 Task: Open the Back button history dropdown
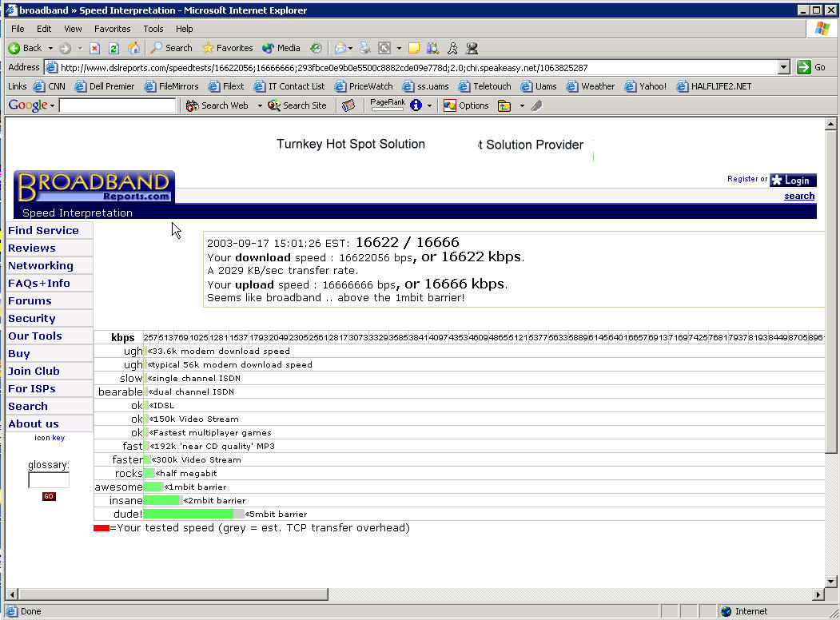(50, 48)
